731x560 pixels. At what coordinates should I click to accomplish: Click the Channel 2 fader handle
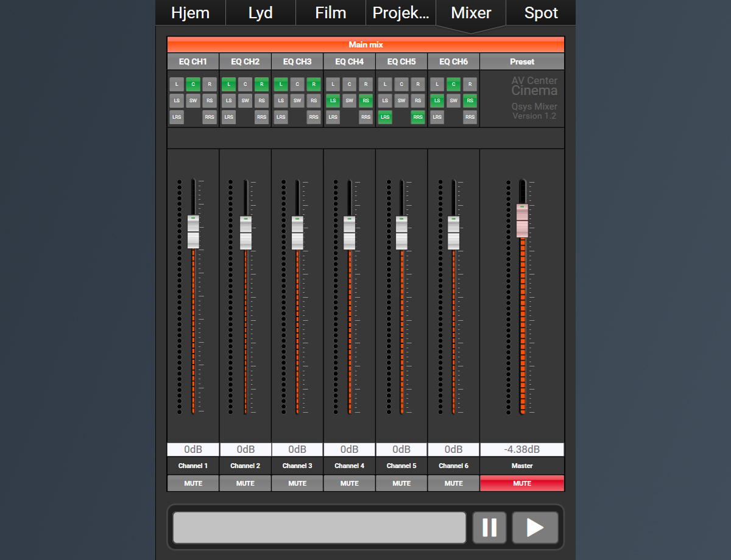245,233
